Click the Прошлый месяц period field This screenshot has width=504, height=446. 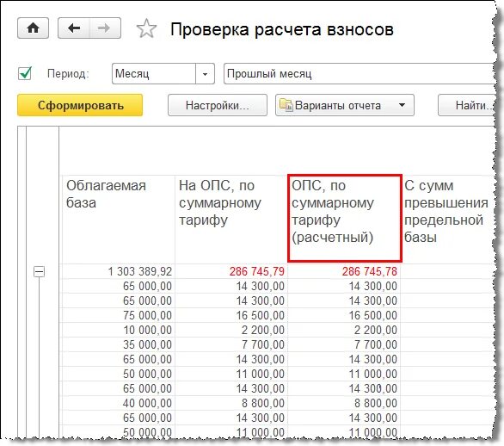359,74
